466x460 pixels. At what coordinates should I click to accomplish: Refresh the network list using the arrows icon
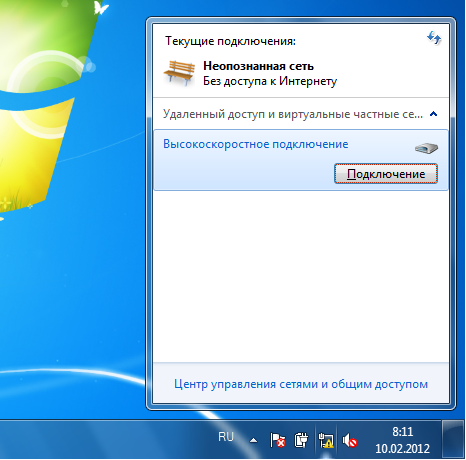[x=434, y=38]
